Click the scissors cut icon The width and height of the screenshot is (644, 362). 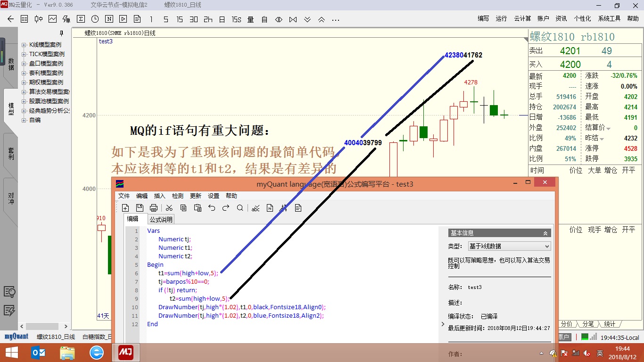point(169,208)
